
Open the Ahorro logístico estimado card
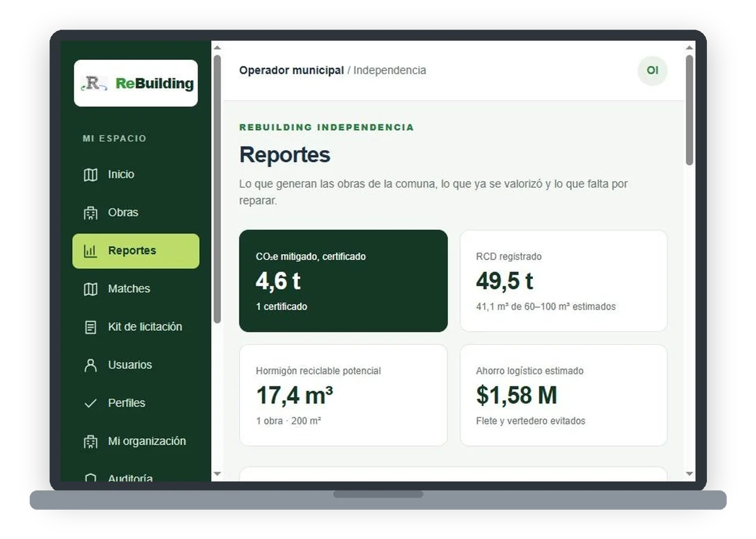563,395
